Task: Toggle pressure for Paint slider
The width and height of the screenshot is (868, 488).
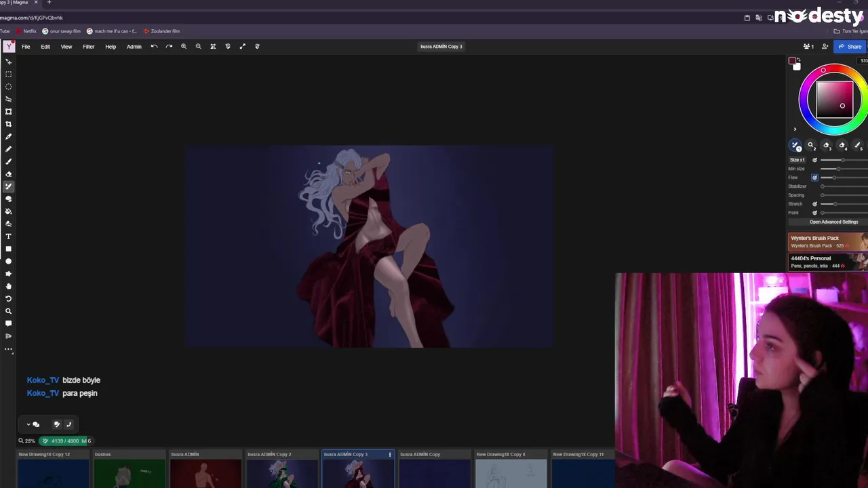Action: tap(815, 213)
